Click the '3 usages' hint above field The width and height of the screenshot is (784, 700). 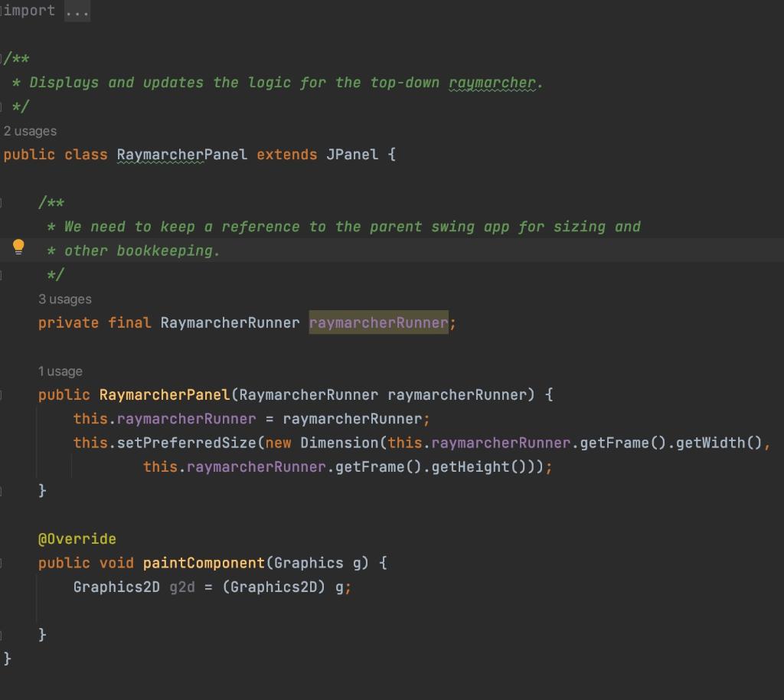[65, 299]
